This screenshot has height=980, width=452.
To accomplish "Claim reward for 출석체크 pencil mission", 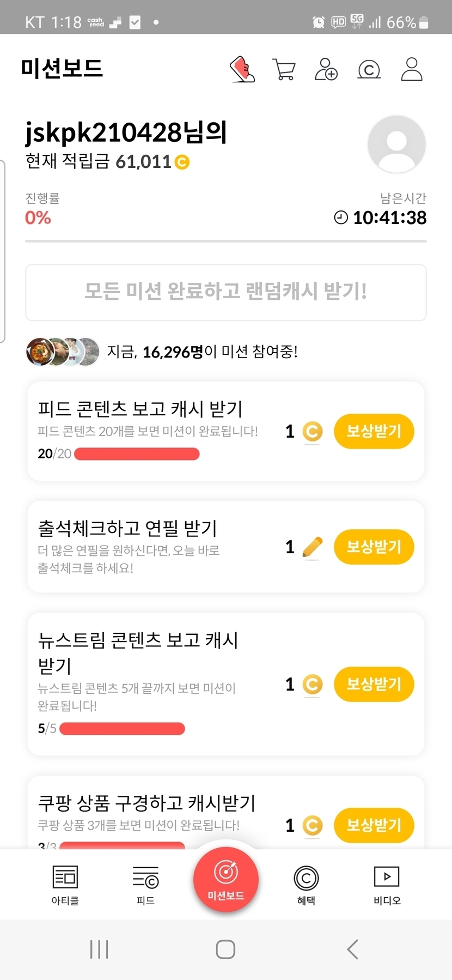I will [x=374, y=547].
